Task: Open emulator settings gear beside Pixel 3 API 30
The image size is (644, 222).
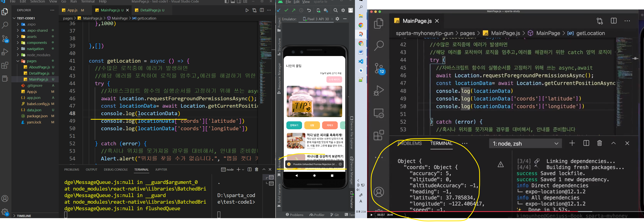Action: (x=338, y=19)
